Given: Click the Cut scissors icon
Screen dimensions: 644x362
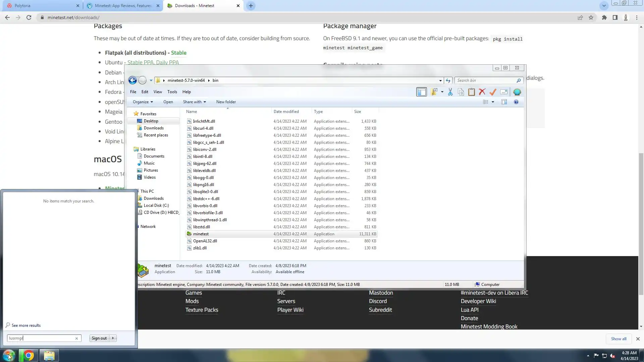Looking at the screenshot, I should tap(450, 92).
